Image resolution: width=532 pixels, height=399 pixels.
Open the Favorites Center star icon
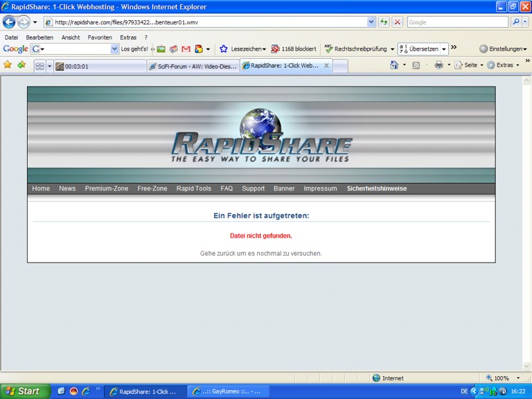[8, 65]
